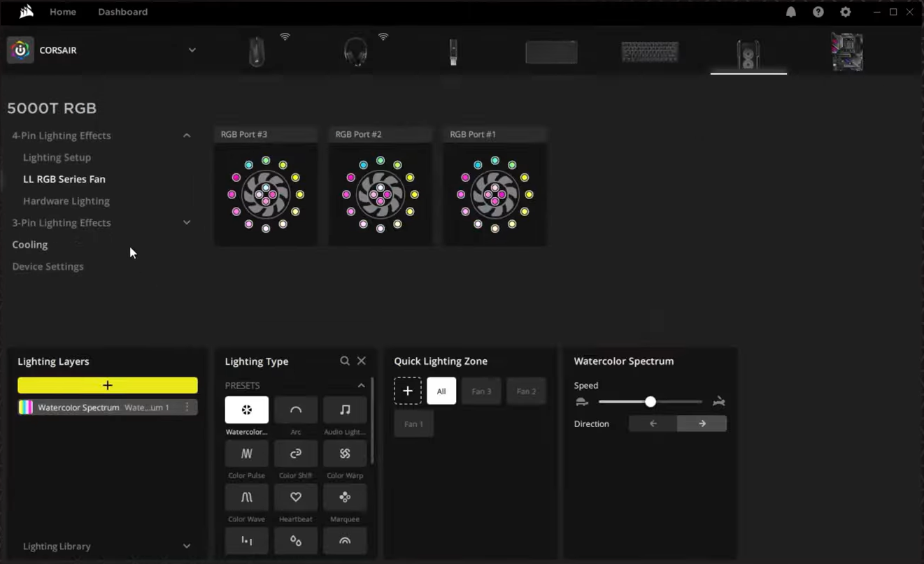
Task: Pick the Marquee lighting effect
Action: pos(345,497)
